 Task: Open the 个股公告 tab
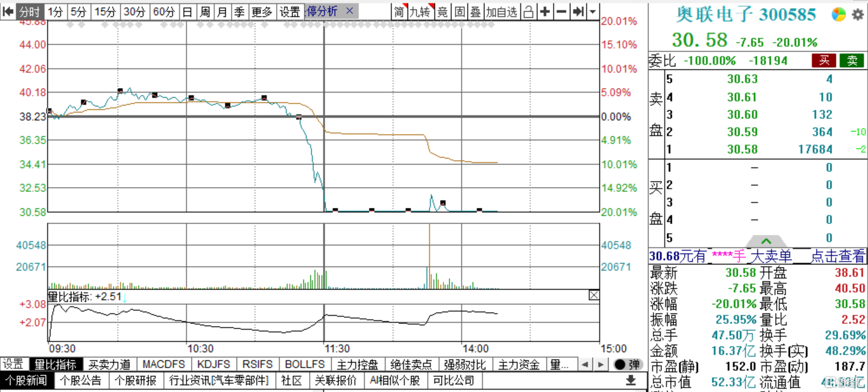coord(81,380)
